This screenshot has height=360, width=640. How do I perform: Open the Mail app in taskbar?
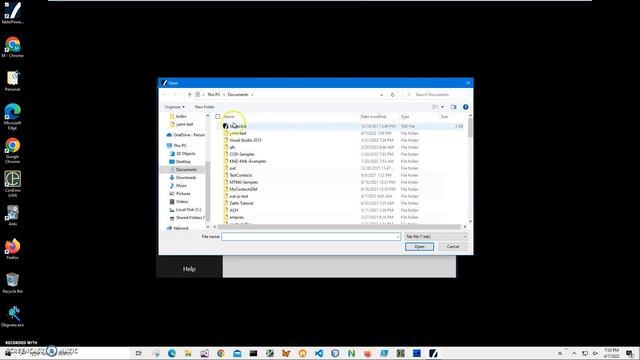coord(237,353)
